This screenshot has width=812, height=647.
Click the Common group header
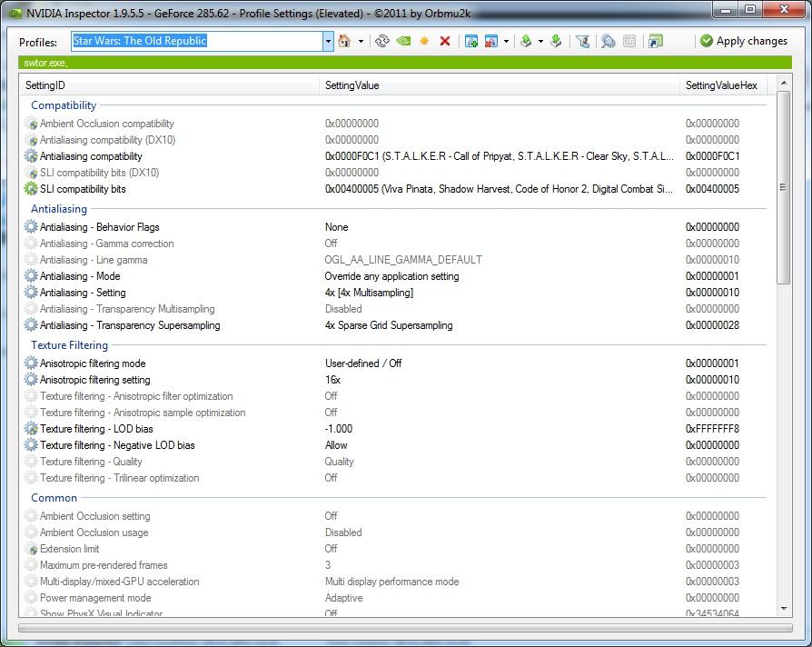pyautogui.click(x=54, y=498)
